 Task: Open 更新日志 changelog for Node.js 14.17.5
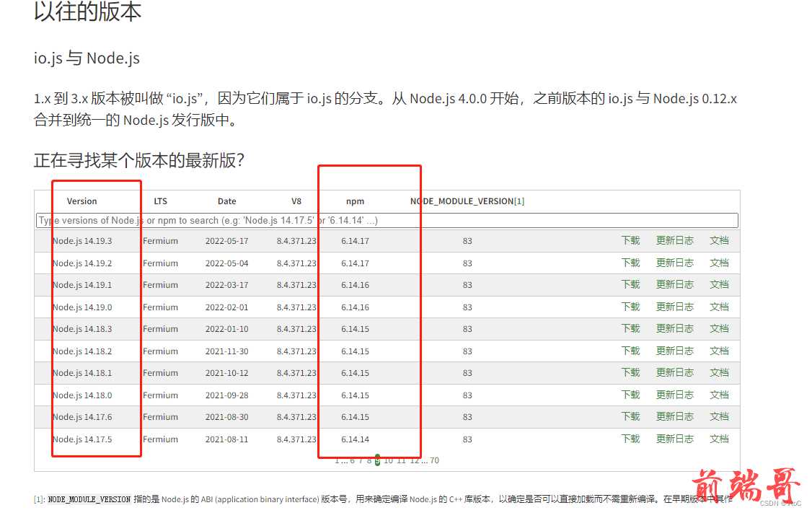675,439
